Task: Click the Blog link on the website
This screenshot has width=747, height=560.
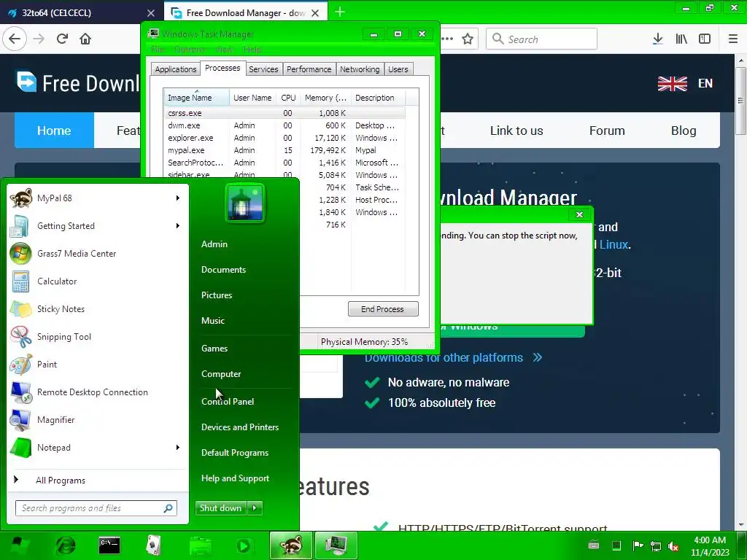Action: (x=683, y=131)
